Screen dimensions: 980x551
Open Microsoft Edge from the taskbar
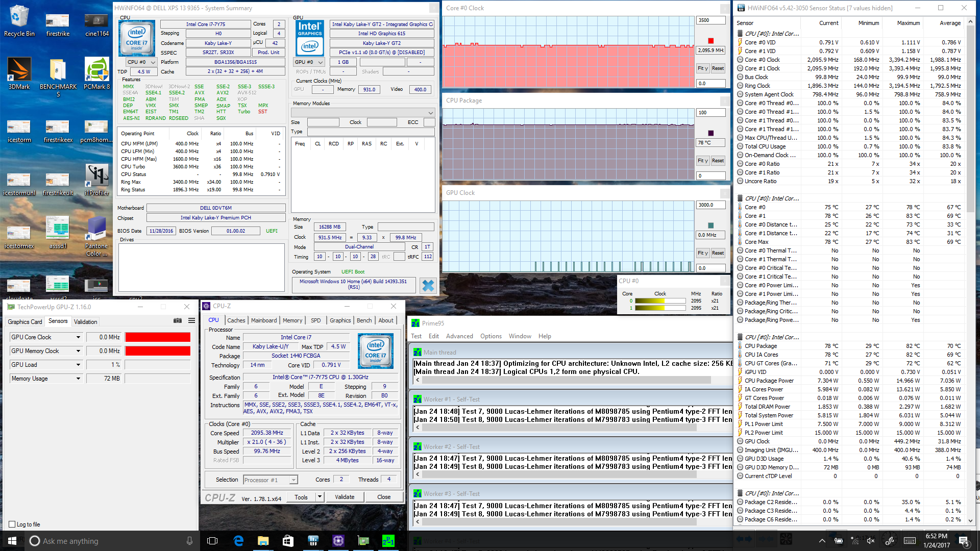tap(238, 541)
